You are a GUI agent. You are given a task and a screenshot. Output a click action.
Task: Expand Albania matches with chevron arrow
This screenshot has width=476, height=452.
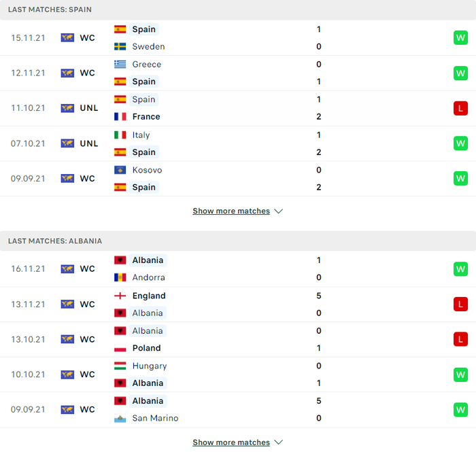[278, 442]
